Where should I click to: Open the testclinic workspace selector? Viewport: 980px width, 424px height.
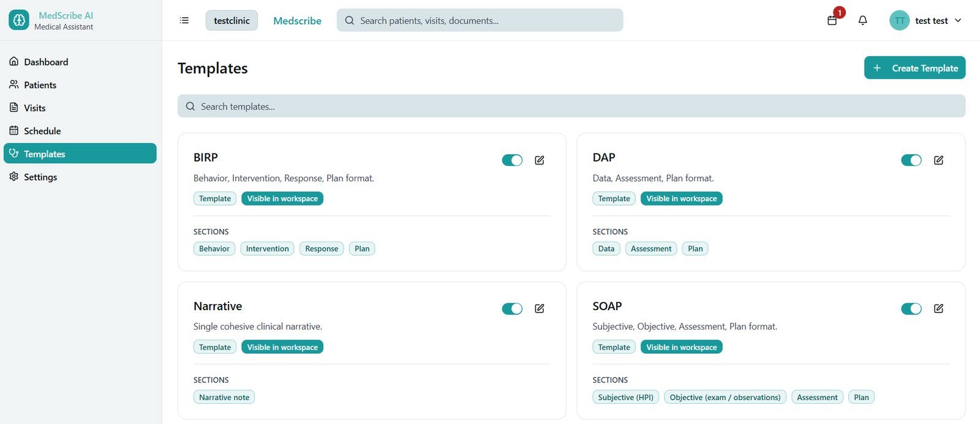[x=232, y=20]
